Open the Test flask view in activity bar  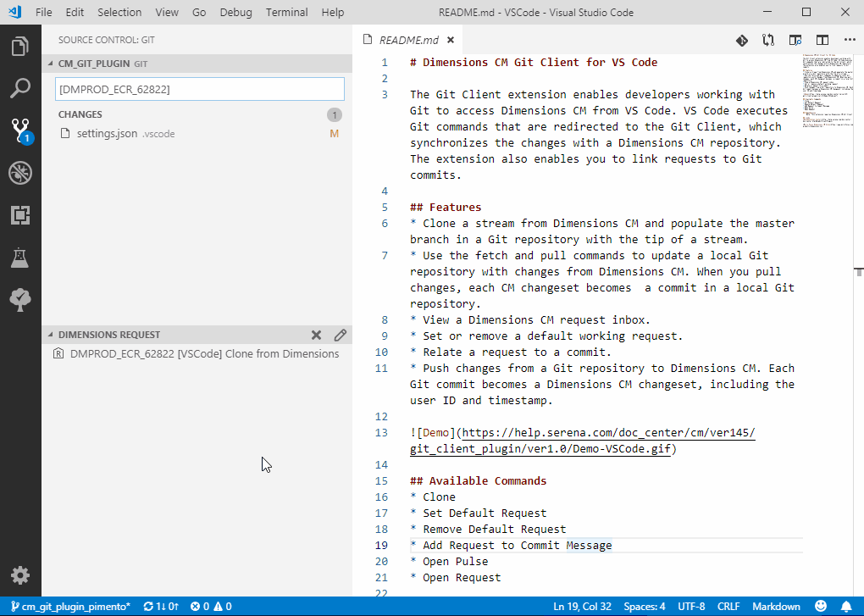19,258
